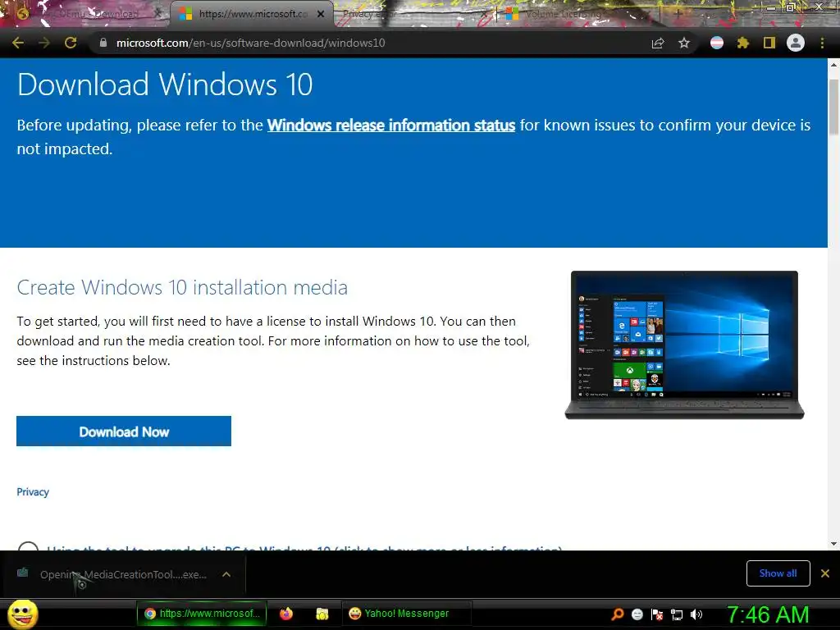Screen dimensions: 840x630
Task: Switch to Yahoo! Messenger taskbar button
Action: (406, 614)
